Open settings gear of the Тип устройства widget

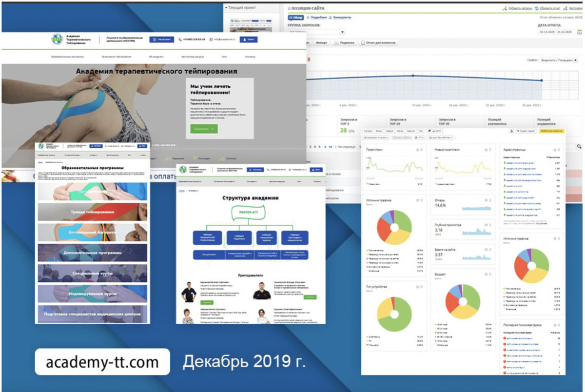(x=418, y=286)
